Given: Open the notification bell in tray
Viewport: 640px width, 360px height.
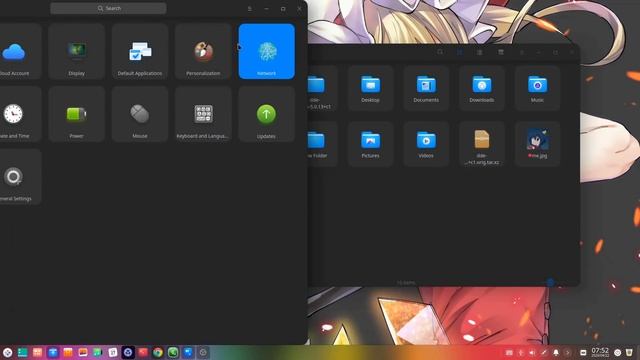Looking at the screenshot, I should [x=556, y=353].
